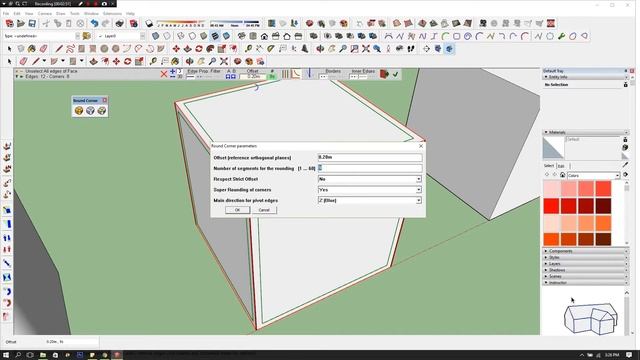Expand the Shadows tray panel

pos(585,270)
